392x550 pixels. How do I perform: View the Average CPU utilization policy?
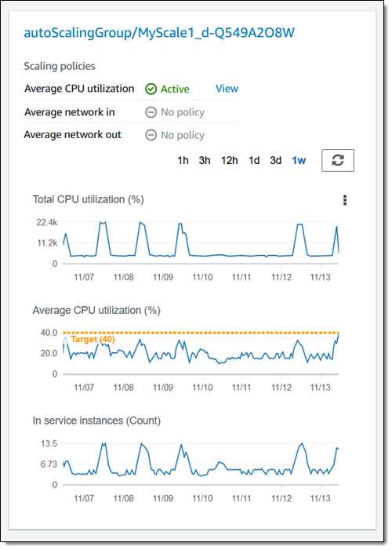pos(227,89)
